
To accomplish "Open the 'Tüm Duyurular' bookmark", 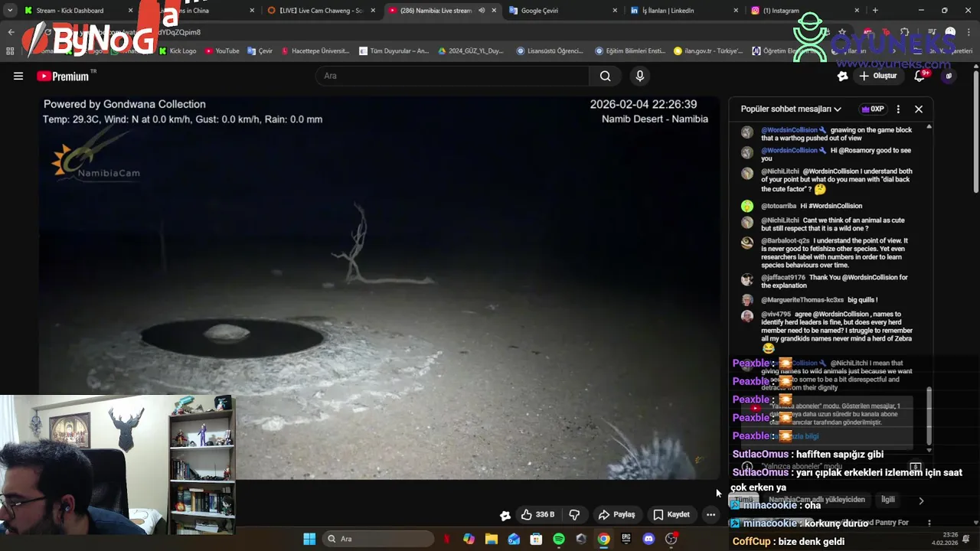I will (x=394, y=51).
